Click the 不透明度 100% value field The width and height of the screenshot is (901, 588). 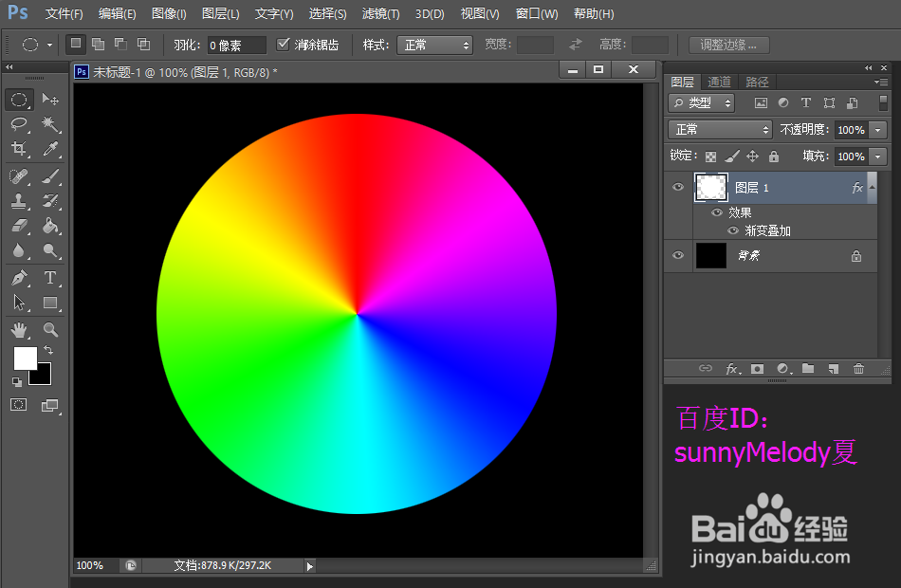[x=851, y=130]
